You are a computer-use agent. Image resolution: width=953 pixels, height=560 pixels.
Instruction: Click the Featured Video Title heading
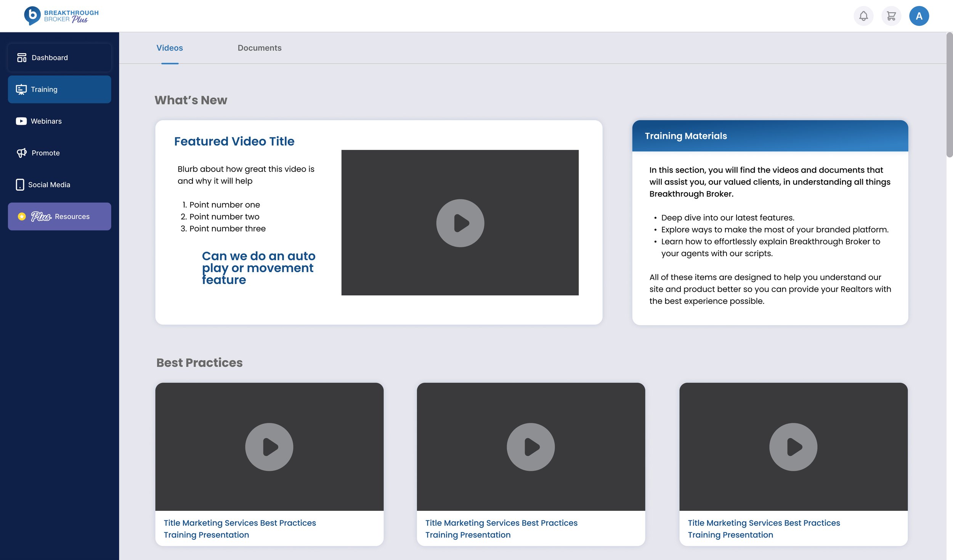point(234,141)
